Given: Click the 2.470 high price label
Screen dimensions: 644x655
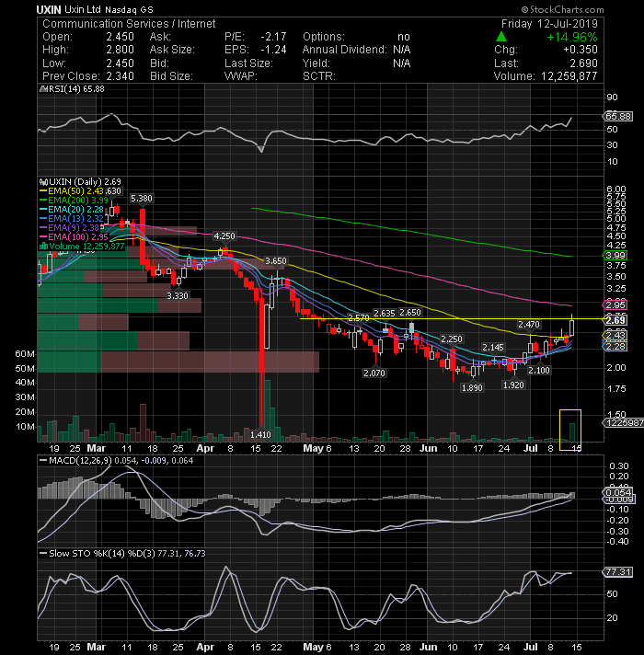Looking at the screenshot, I should click(529, 324).
